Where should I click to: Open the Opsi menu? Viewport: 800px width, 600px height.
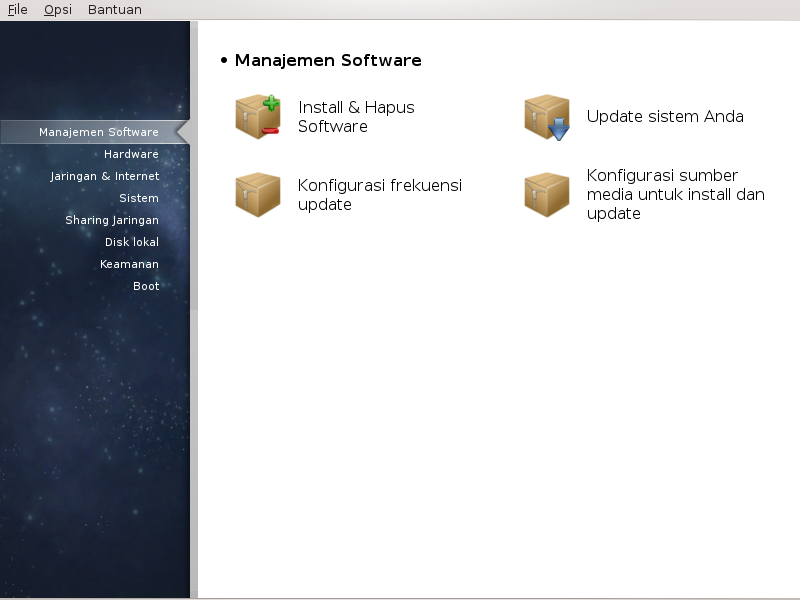pos(58,10)
